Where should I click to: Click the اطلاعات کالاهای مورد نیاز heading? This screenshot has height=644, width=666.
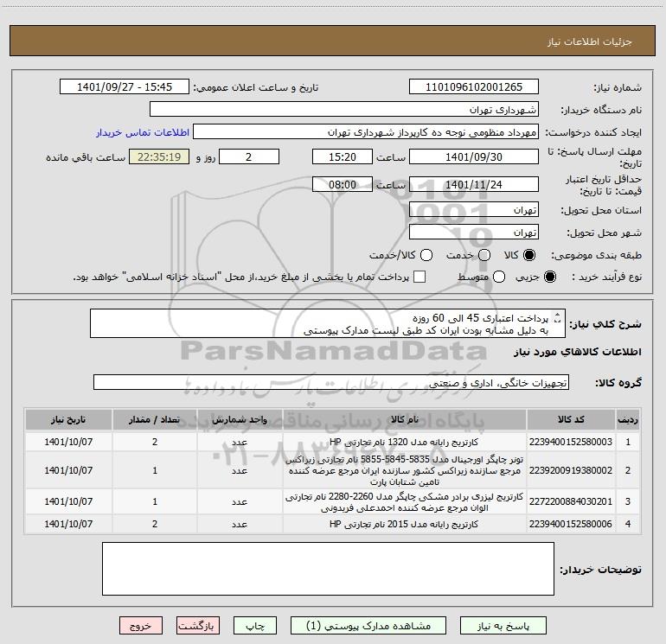(x=577, y=352)
